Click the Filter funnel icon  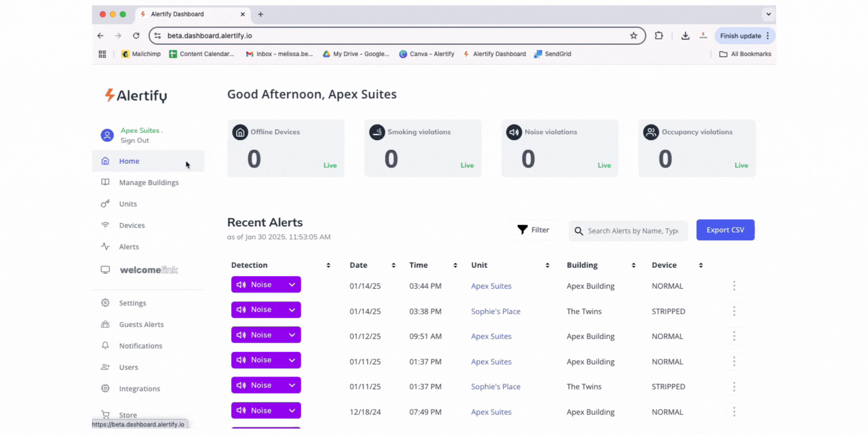522,230
